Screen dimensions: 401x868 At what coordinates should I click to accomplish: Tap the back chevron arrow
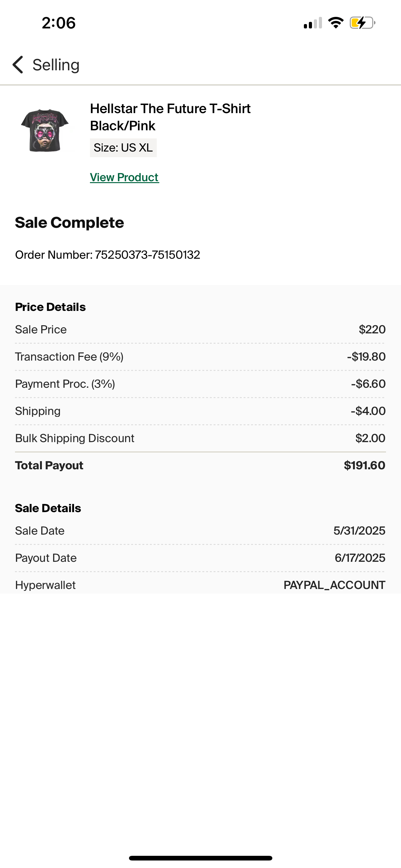[x=18, y=65]
